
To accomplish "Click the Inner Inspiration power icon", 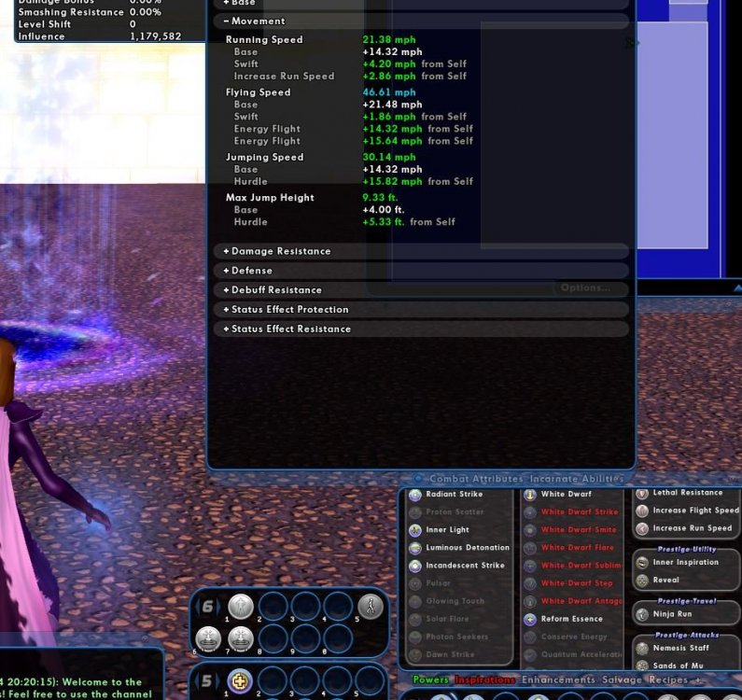I will [642, 563].
